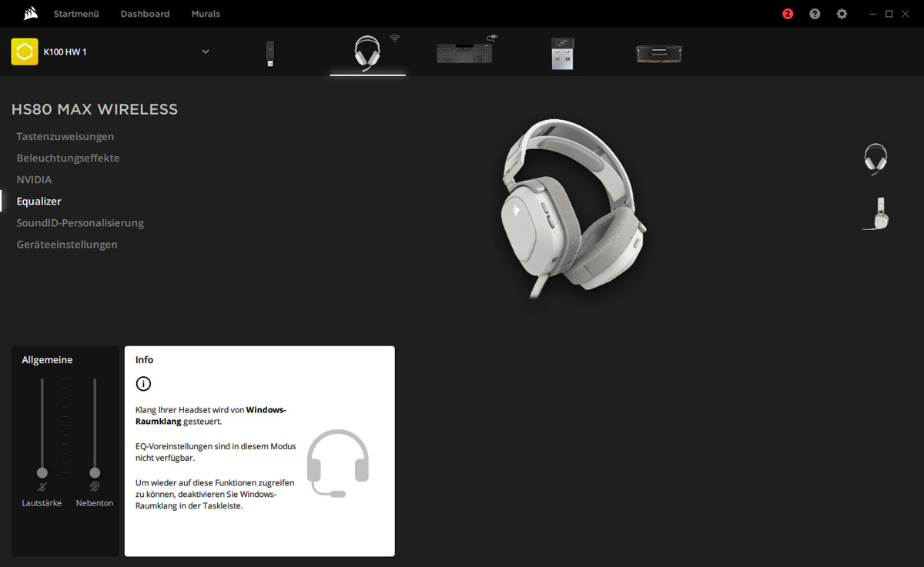Maximize the iCUE window
Viewport: 924px width, 567px height.
(x=889, y=14)
